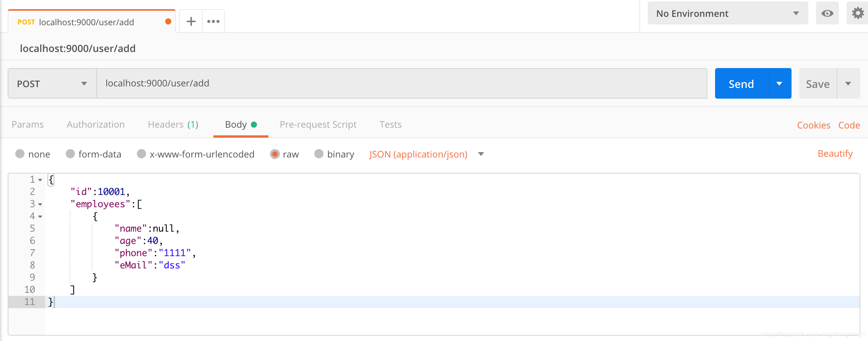Screen dimensions: 868x341
Task: Click the "phone":"1111" line in editor
Action: click(155, 253)
